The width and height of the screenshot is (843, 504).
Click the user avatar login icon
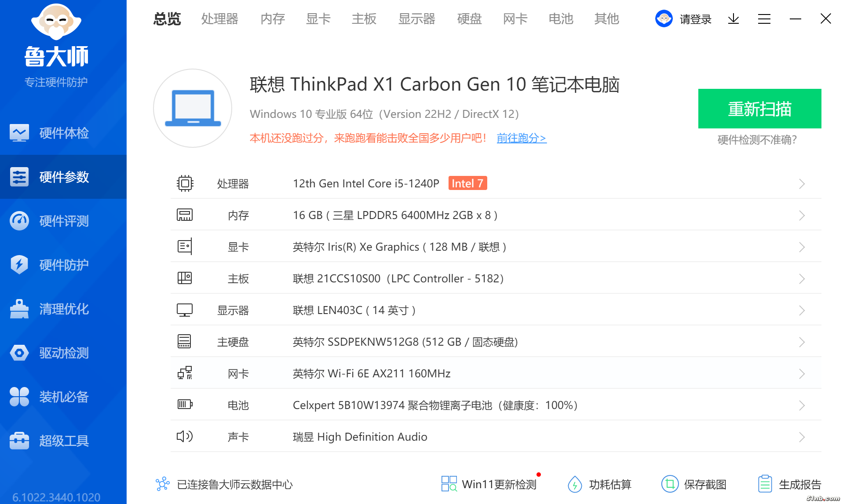pyautogui.click(x=664, y=19)
